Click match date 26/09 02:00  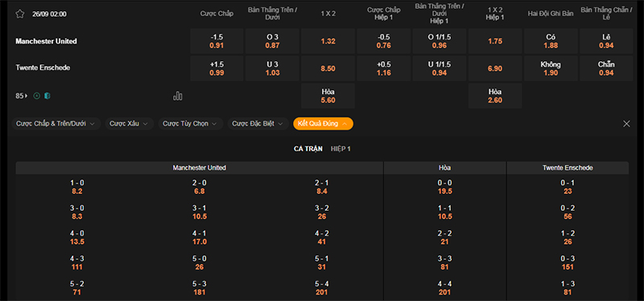49,14
